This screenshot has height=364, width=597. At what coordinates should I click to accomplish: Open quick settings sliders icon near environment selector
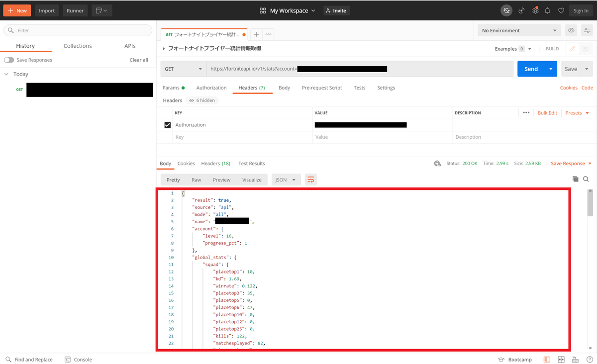(587, 30)
